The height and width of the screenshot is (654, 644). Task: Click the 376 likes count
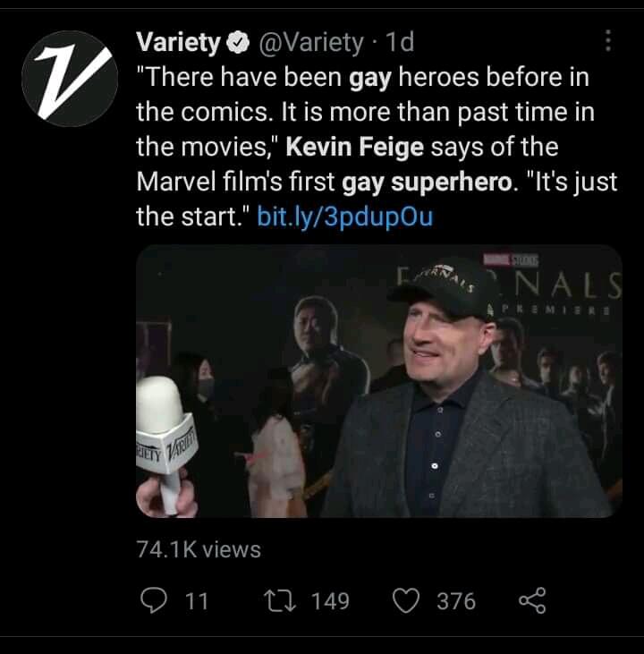click(x=456, y=601)
